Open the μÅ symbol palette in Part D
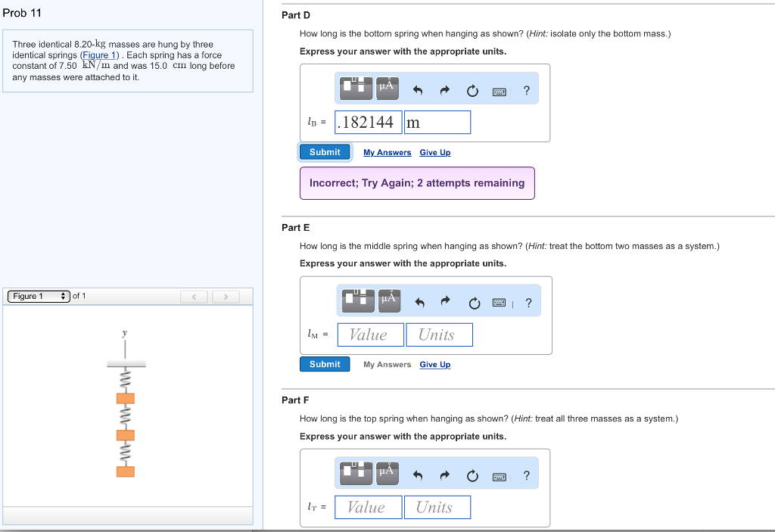The height and width of the screenshot is (532, 775). [x=386, y=88]
